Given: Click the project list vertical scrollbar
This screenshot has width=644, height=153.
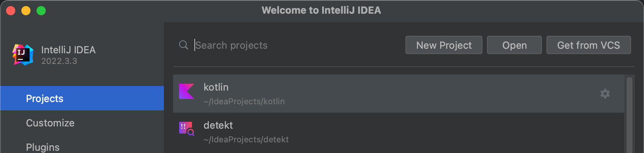Looking at the screenshot, I should tap(629, 114).
